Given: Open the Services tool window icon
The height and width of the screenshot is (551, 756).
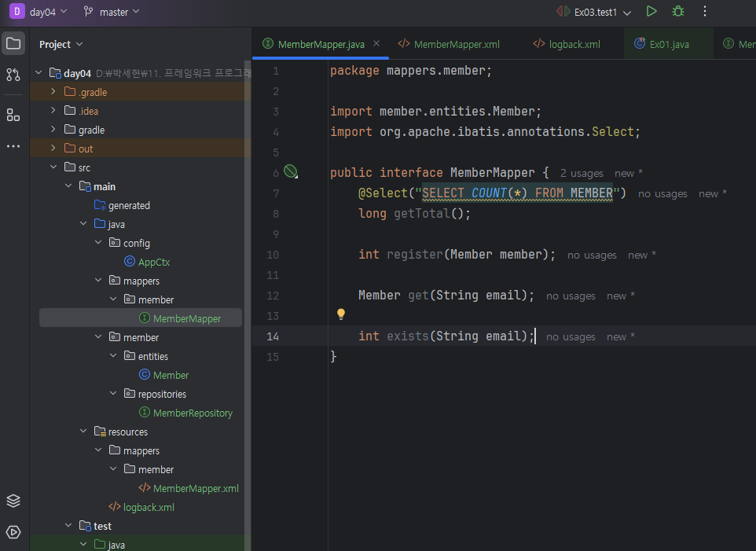Looking at the screenshot, I should 13,531.
